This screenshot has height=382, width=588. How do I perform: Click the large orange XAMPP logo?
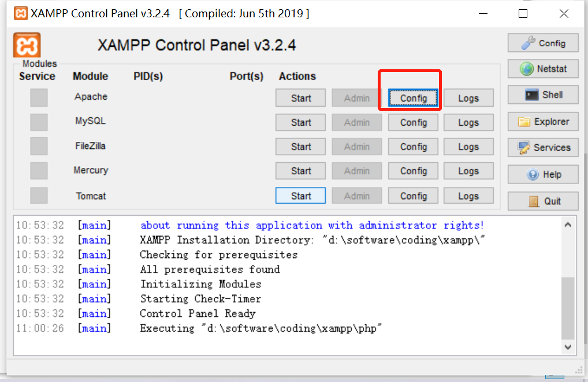[x=27, y=46]
